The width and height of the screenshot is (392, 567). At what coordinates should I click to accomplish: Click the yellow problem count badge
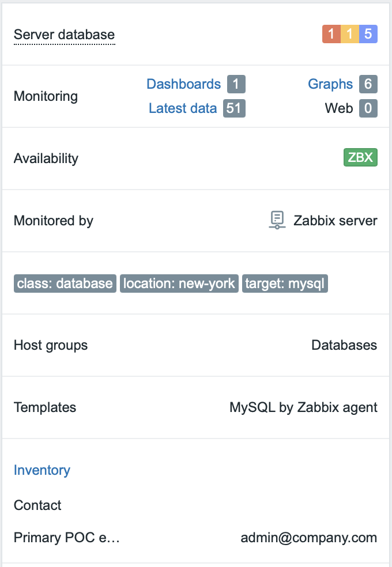pyautogui.click(x=350, y=34)
